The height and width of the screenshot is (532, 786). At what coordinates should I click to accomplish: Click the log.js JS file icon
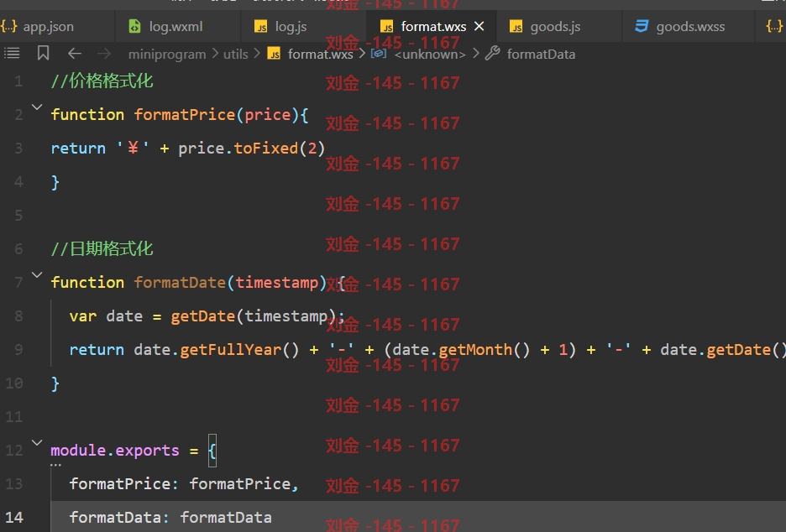(x=260, y=27)
